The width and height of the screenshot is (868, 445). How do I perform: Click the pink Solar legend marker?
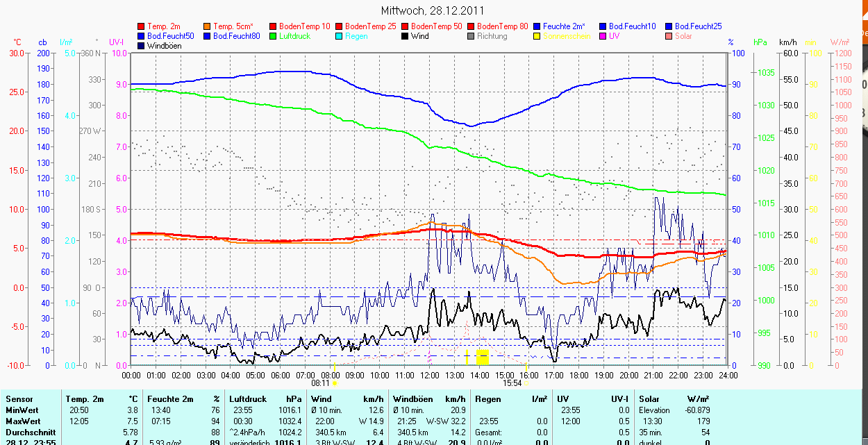pyautogui.click(x=669, y=36)
